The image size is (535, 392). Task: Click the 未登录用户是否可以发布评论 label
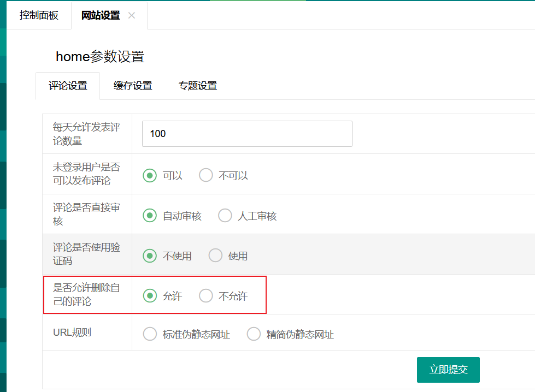pos(86,174)
